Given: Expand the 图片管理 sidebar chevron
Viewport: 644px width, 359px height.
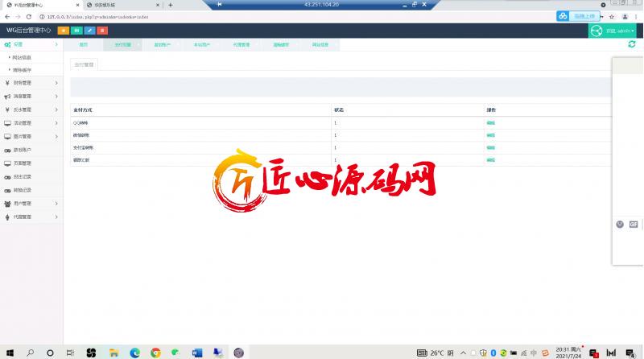Looking at the screenshot, I should [x=56, y=136].
